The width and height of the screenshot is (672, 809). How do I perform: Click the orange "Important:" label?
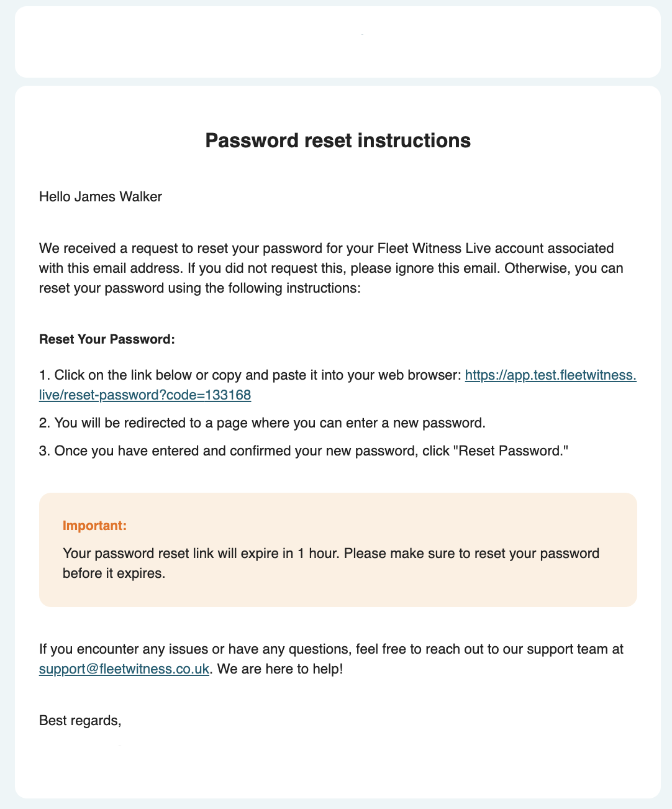coord(94,526)
